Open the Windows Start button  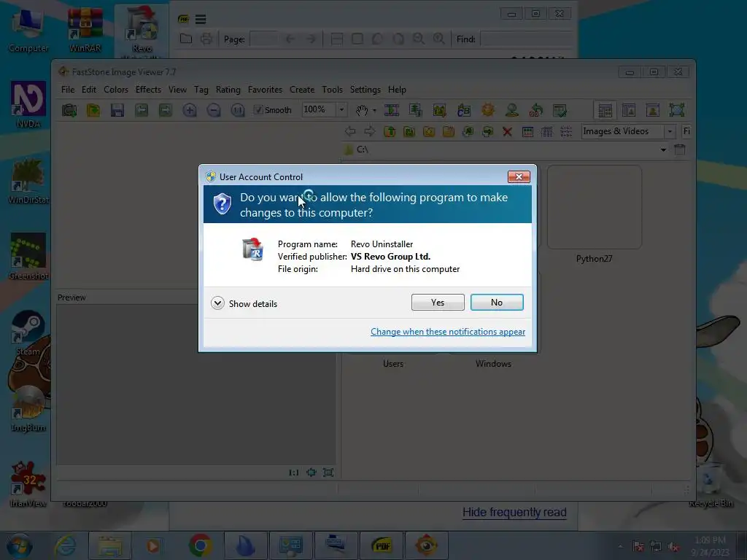click(x=20, y=545)
